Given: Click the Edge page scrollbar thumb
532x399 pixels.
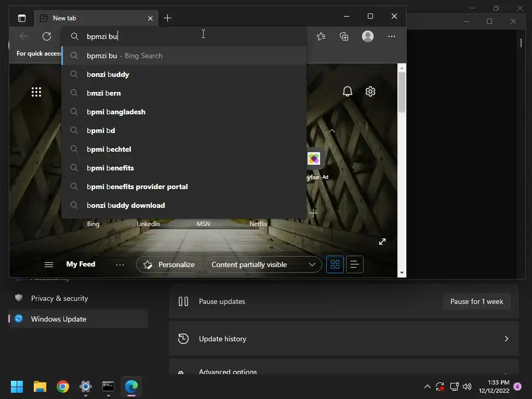Looking at the screenshot, I should click(402, 92).
